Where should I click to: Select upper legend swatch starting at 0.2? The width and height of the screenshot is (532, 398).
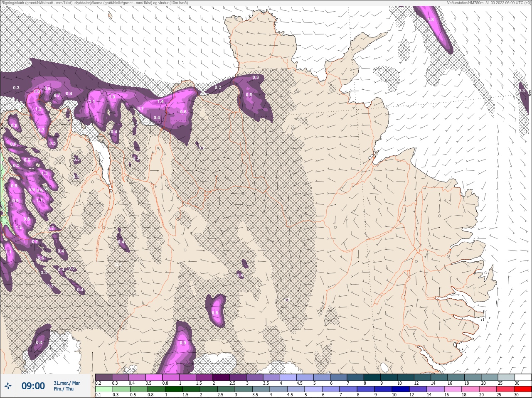coord(103,377)
